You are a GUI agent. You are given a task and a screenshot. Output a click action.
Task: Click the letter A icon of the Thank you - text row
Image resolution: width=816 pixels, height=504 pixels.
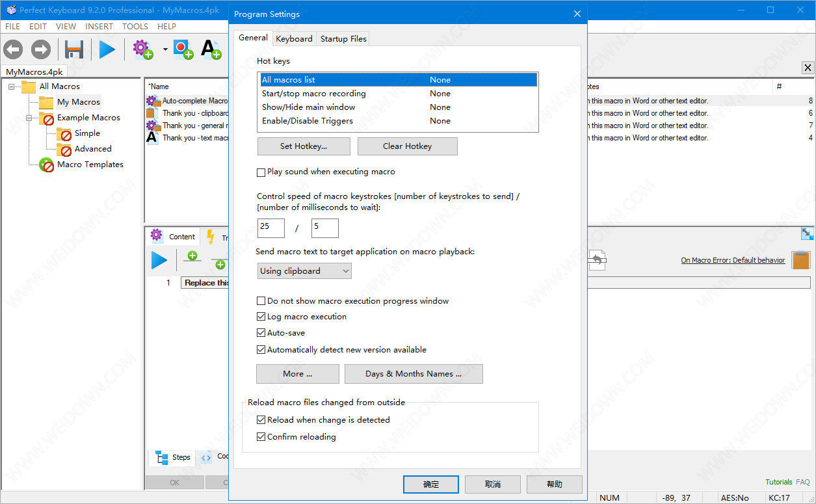point(152,138)
